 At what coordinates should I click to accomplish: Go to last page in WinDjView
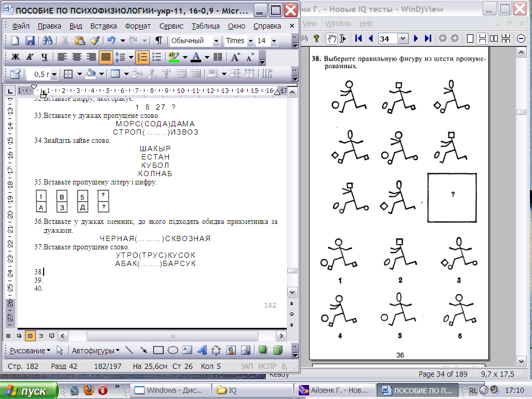click(428, 38)
